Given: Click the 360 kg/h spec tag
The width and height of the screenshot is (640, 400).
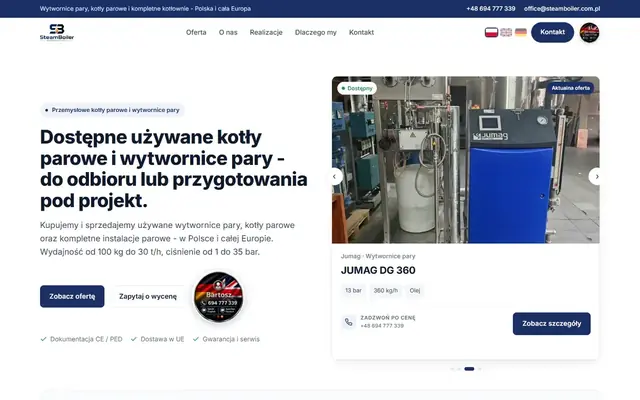Looking at the screenshot, I should pyautogui.click(x=385, y=291).
